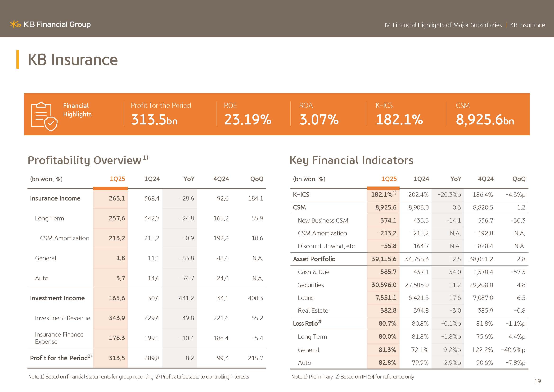This screenshot has width=554, height=392.
Task: Click the CSM 8,925.6bn highlight value
Action: click(x=485, y=119)
